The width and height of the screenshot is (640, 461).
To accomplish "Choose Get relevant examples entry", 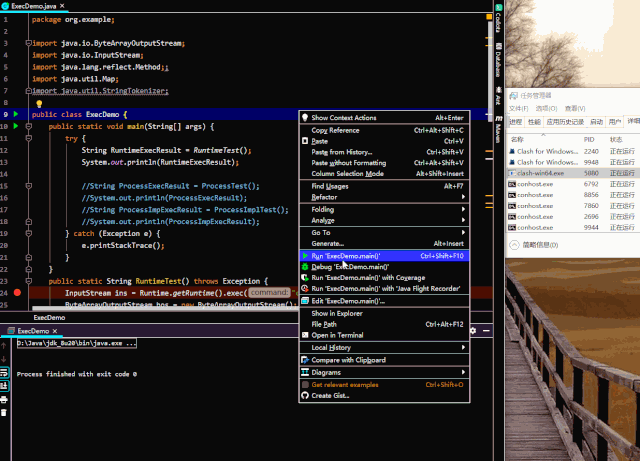I will [384, 385].
